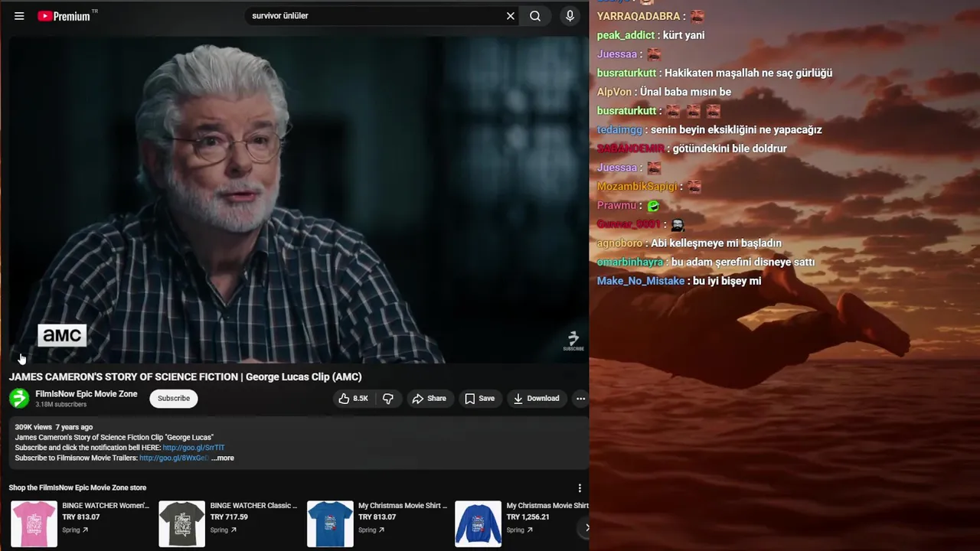
Task: Click chat username 'tedaimgg'
Action: (619, 130)
